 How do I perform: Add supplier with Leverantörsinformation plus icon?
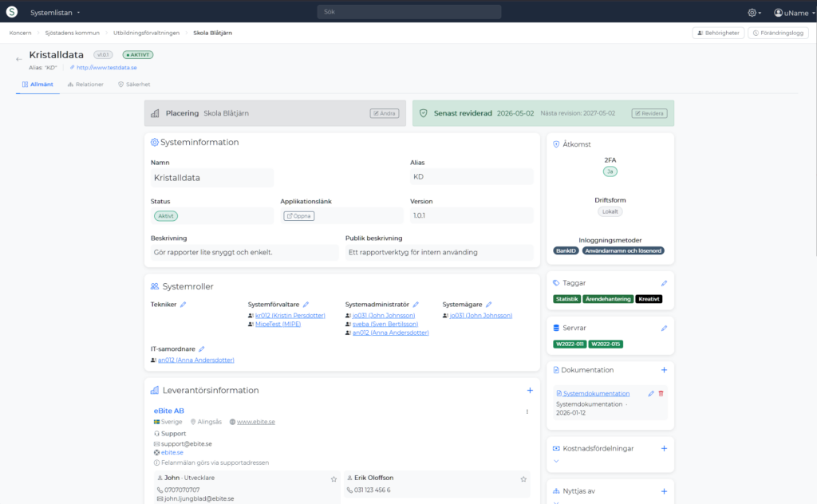click(530, 391)
